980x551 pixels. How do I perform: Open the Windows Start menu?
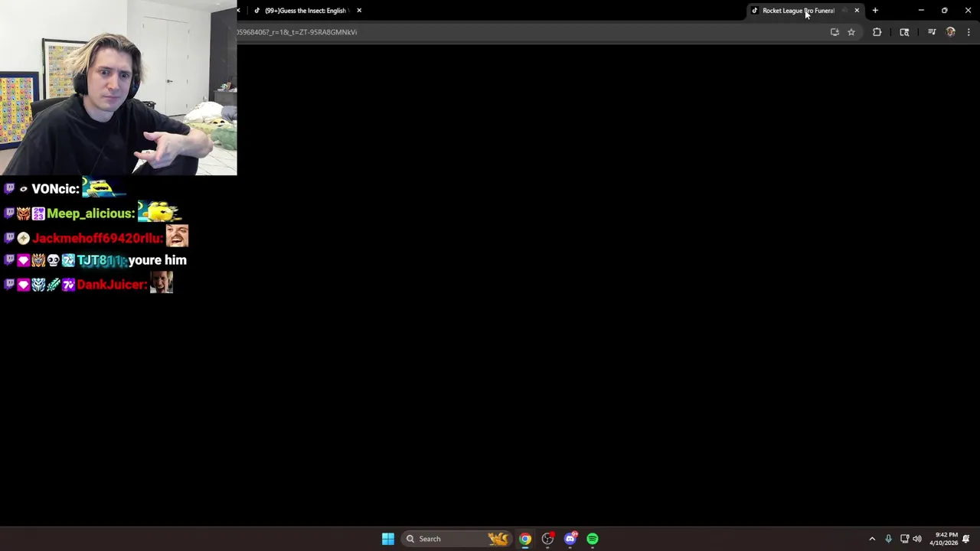point(388,539)
